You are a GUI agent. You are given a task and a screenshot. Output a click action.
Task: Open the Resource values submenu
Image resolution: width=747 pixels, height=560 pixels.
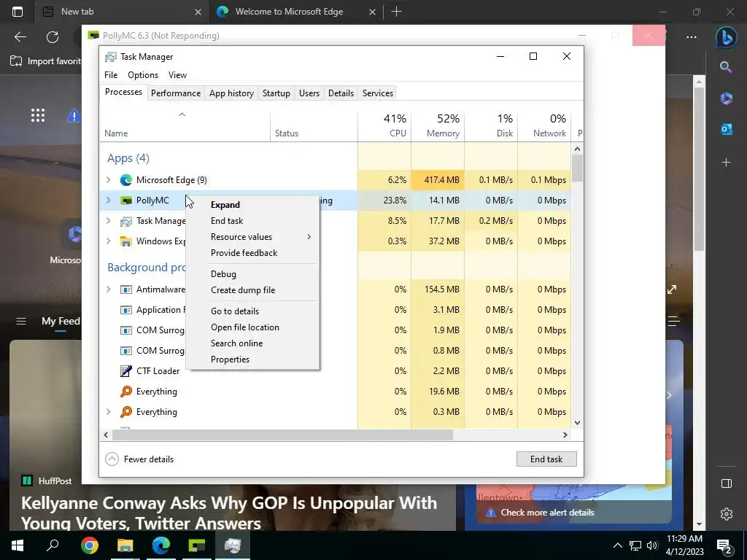(252, 237)
